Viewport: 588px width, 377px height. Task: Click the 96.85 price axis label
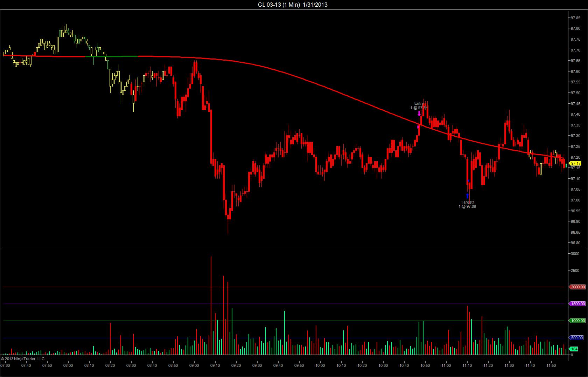(x=575, y=232)
